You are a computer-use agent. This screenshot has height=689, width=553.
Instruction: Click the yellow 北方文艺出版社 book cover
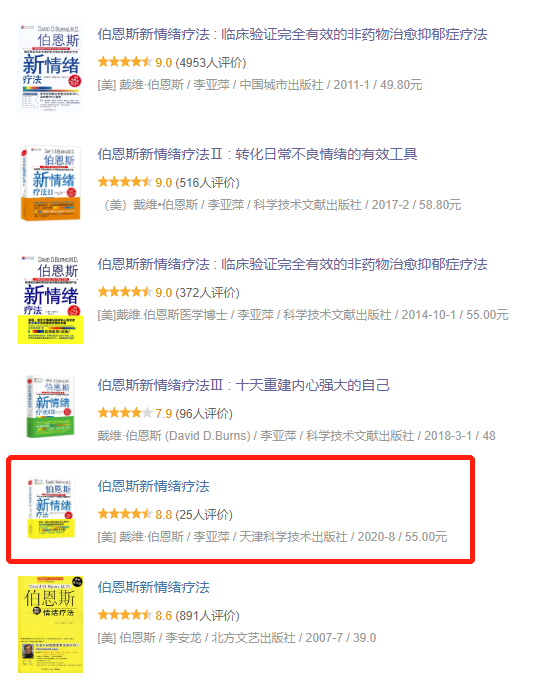pos(51,624)
